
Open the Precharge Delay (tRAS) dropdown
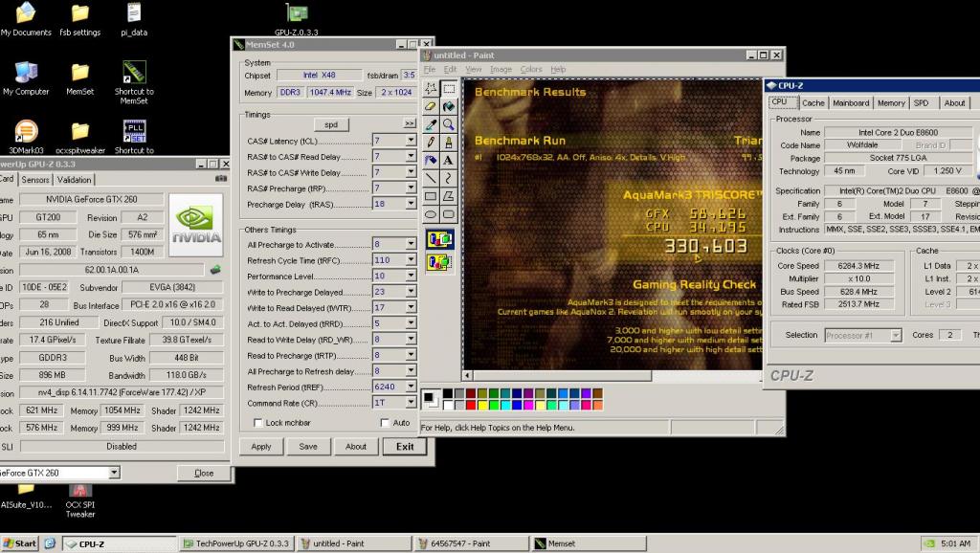click(411, 204)
